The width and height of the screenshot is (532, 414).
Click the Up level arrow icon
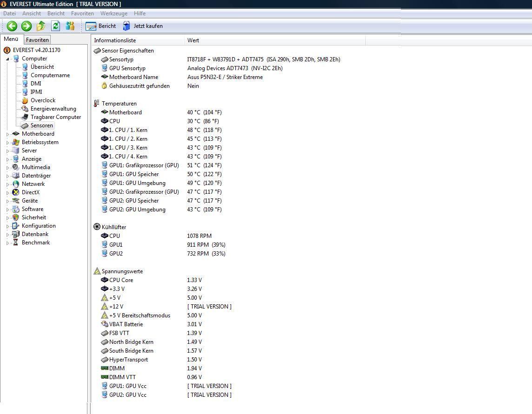(x=41, y=26)
